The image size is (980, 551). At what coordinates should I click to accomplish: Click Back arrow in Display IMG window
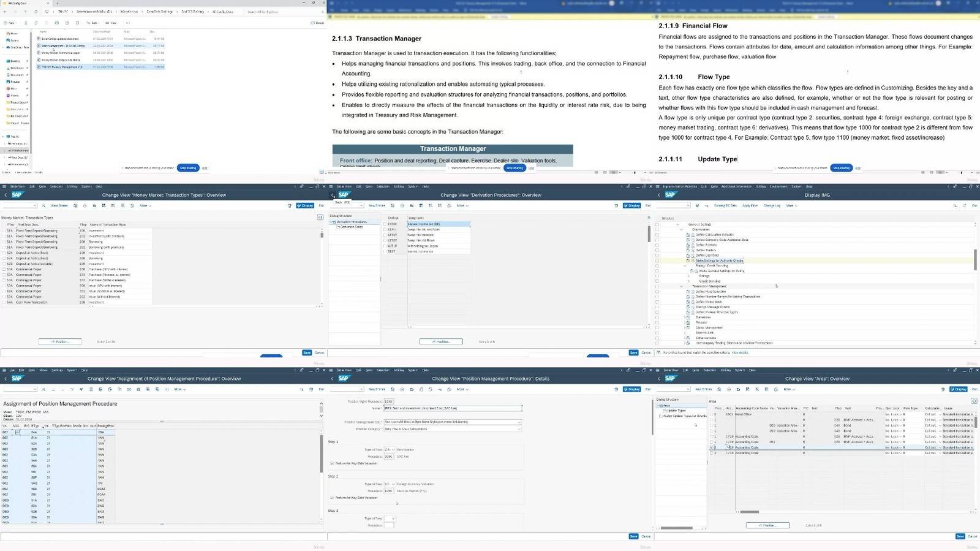pyautogui.click(x=659, y=195)
